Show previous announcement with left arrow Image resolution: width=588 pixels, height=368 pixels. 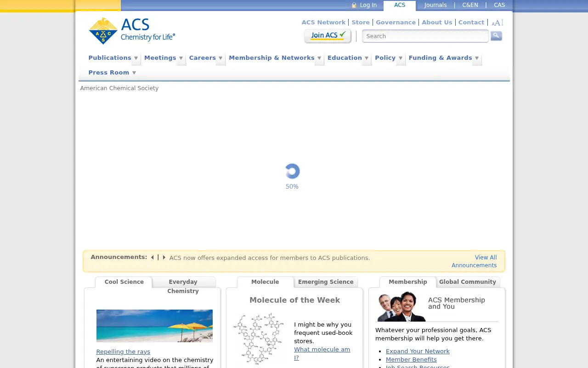152,258
